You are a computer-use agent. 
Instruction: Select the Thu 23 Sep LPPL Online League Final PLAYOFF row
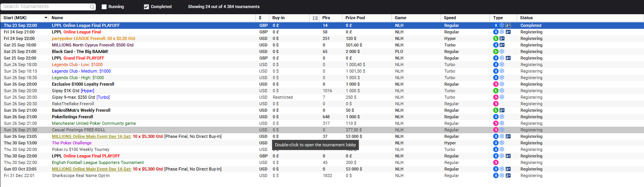(322, 25)
